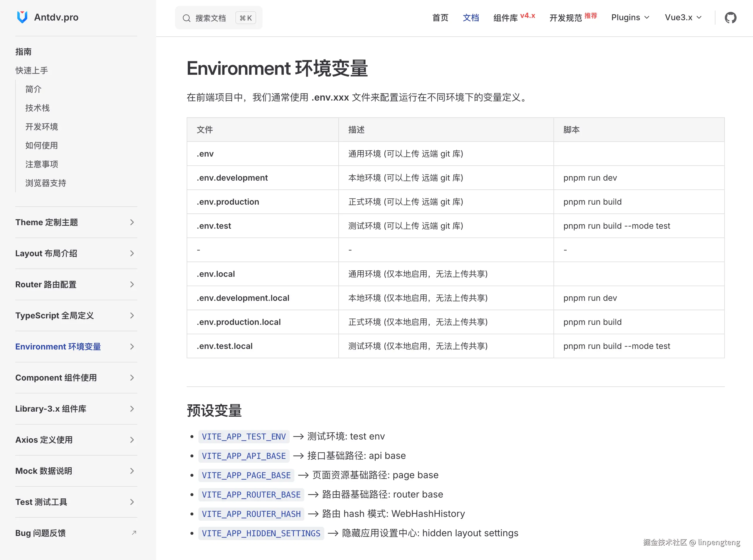
Task: Open the Vue3.x version dropdown
Action: pos(683,18)
